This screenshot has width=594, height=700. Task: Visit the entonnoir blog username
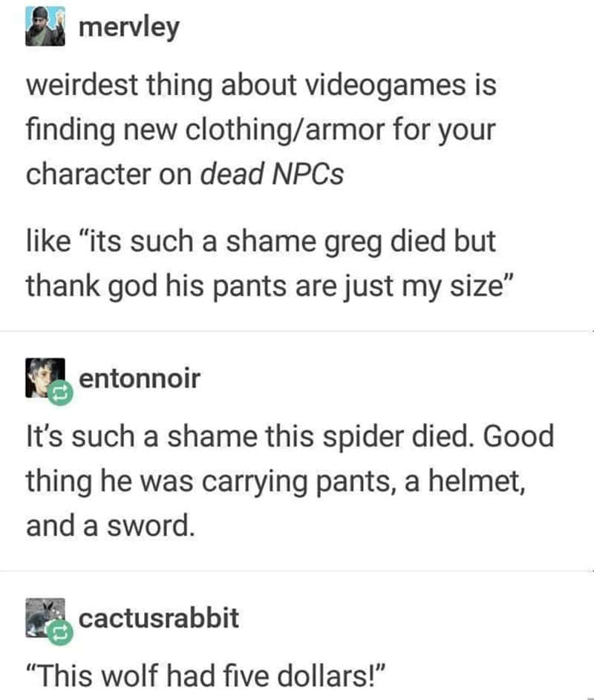(139, 378)
